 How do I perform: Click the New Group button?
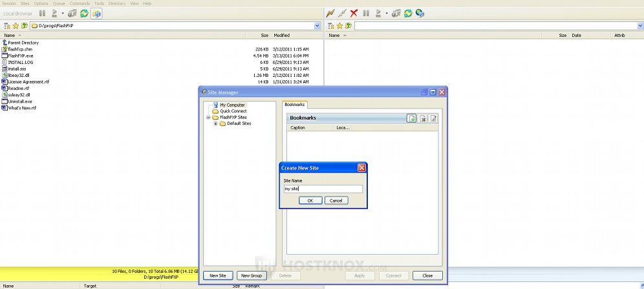pos(252,275)
